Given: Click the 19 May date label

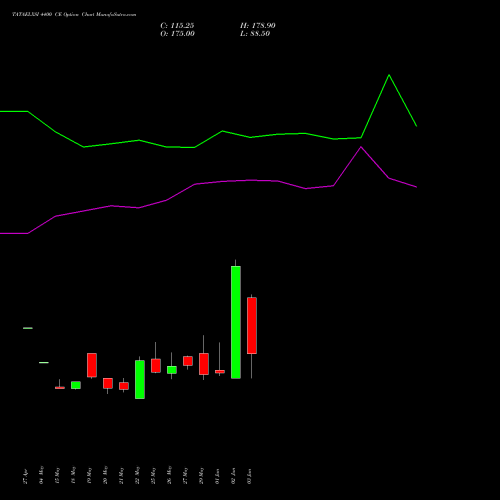Looking at the screenshot, I should pos(90,475).
